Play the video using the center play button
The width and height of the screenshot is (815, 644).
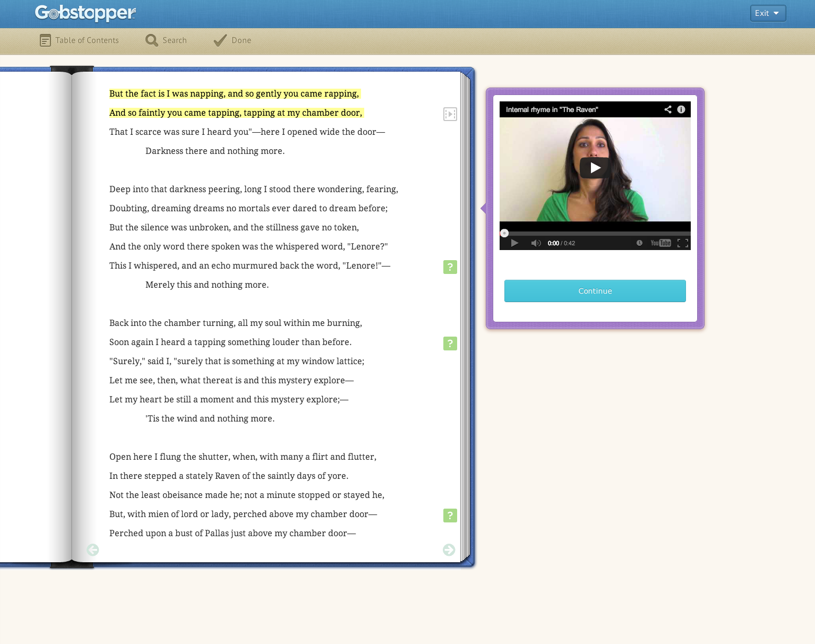595,168
